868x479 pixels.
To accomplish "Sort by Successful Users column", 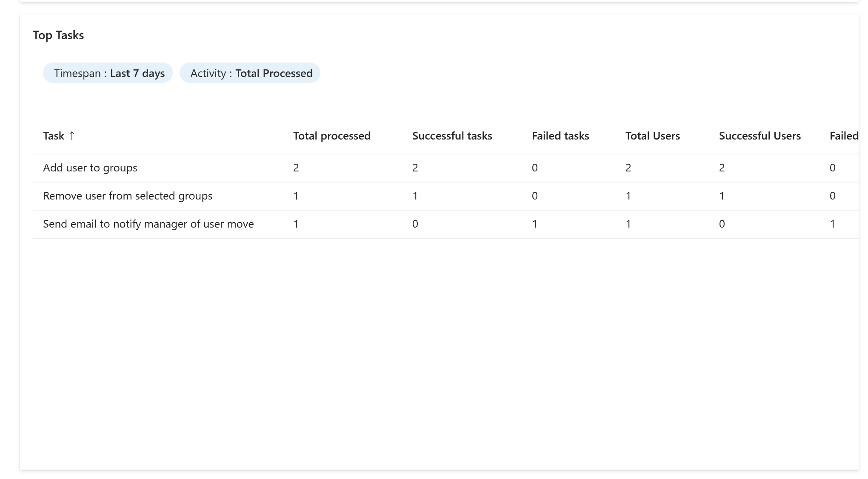I will tap(760, 136).
